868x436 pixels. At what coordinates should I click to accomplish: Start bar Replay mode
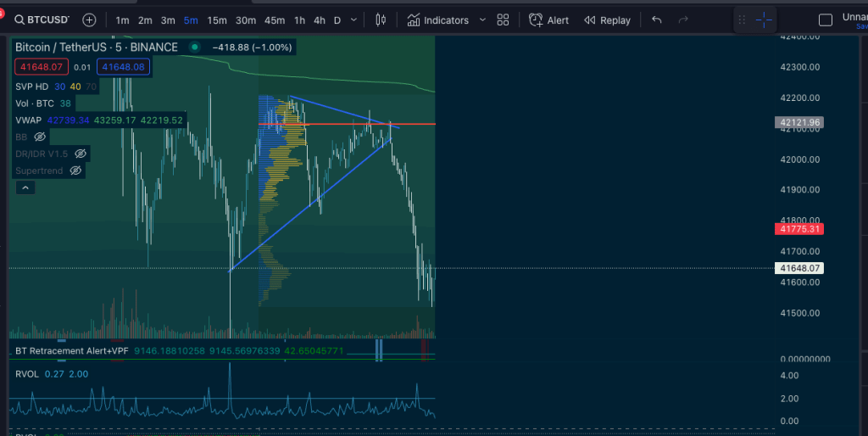click(607, 20)
